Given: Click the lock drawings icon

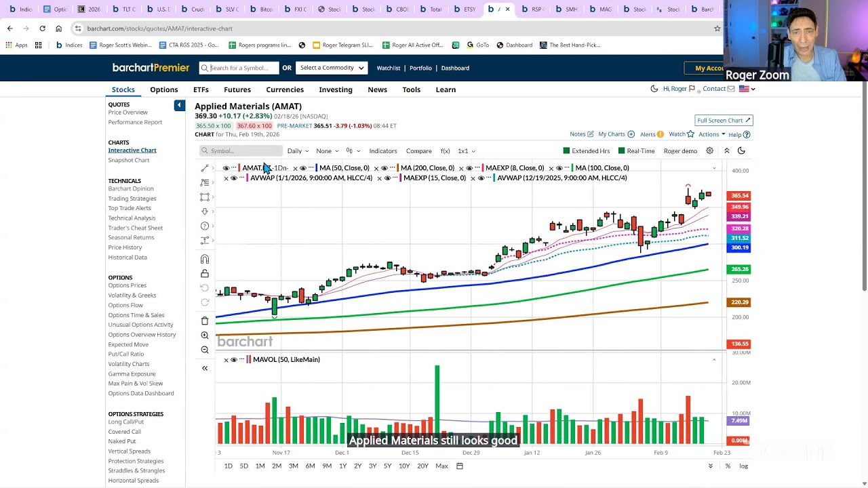Looking at the screenshot, I should [205, 274].
